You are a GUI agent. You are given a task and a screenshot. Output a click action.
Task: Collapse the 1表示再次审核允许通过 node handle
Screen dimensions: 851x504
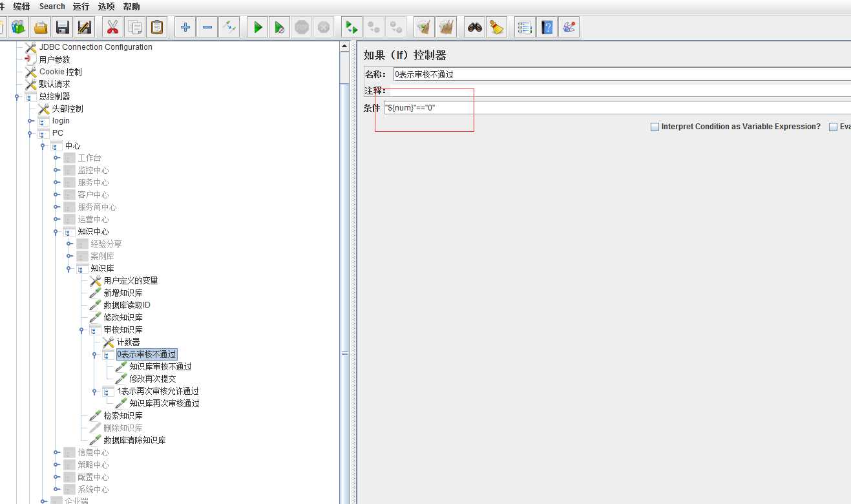tap(95, 392)
